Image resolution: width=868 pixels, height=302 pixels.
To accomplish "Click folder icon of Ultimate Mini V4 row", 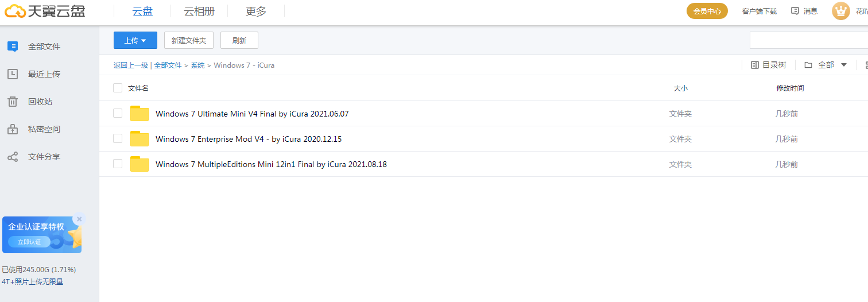I will 139,114.
